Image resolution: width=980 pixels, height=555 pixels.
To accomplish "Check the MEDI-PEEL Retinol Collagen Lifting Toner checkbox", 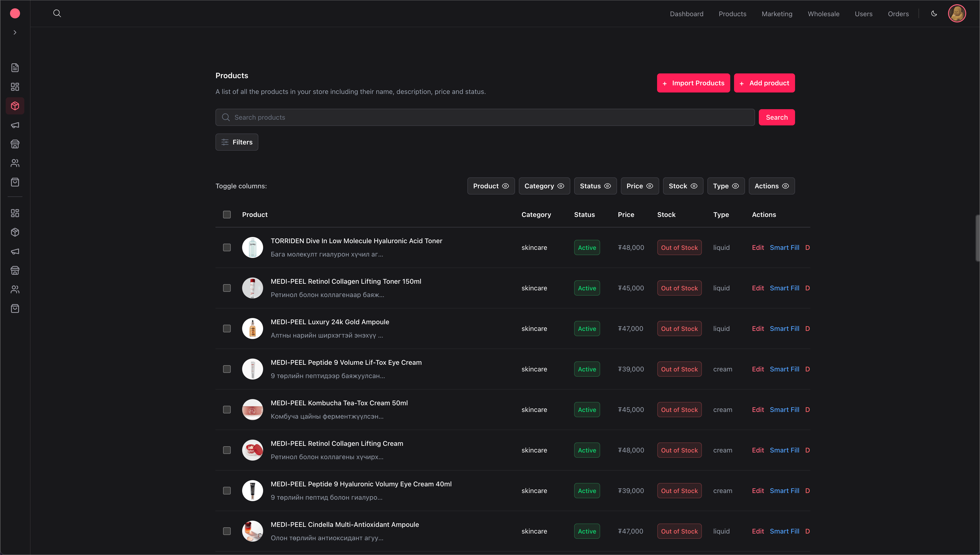I will pyautogui.click(x=227, y=288).
